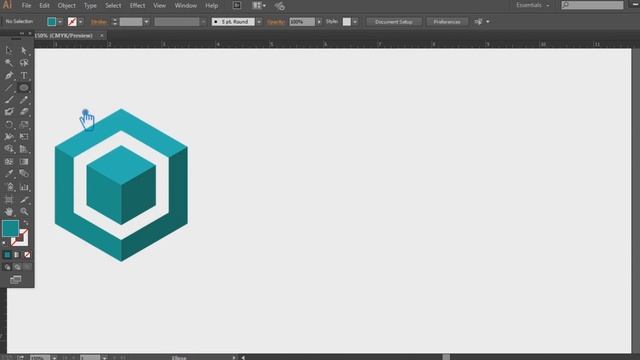
Task: Open the fill color dropdown in control bar
Action: point(60,22)
